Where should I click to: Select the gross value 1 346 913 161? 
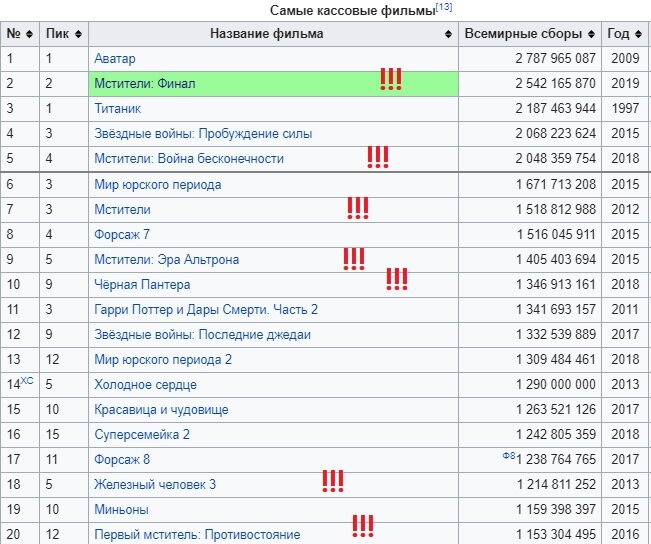tap(556, 284)
